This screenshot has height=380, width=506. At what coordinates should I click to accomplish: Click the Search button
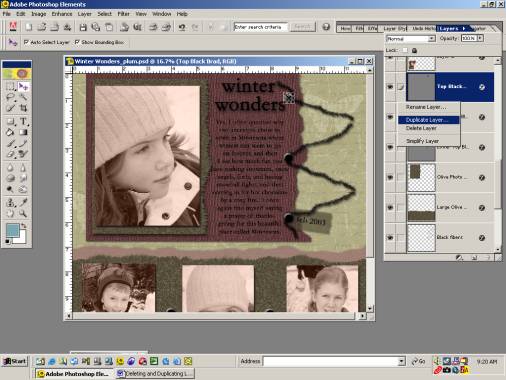pos(302,27)
